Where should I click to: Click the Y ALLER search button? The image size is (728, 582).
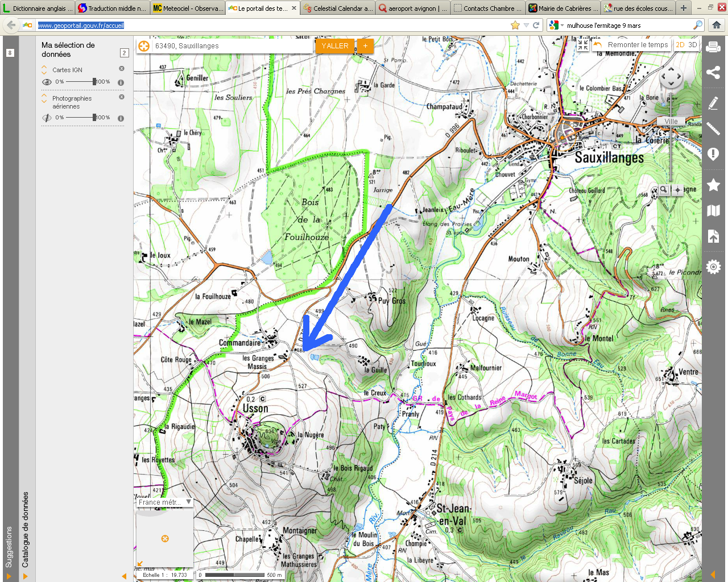pos(334,46)
